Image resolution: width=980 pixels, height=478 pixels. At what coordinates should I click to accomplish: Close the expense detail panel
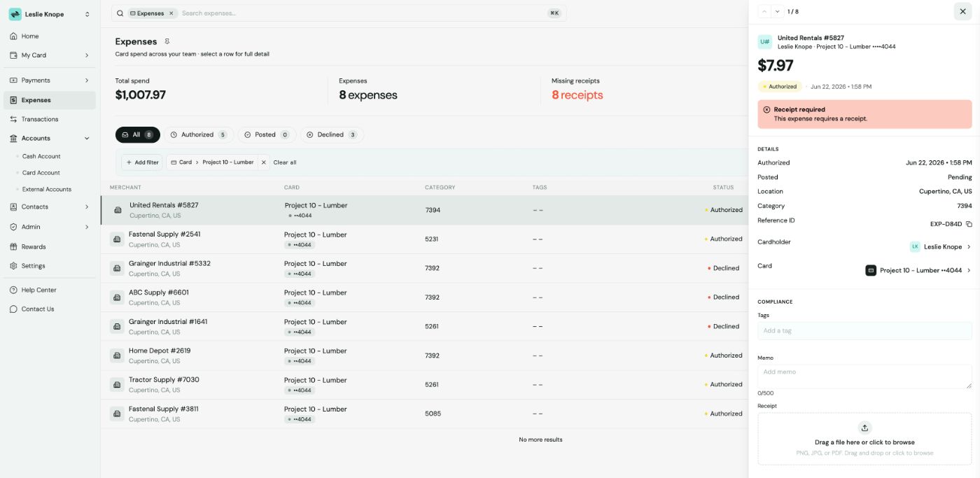click(x=962, y=11)
